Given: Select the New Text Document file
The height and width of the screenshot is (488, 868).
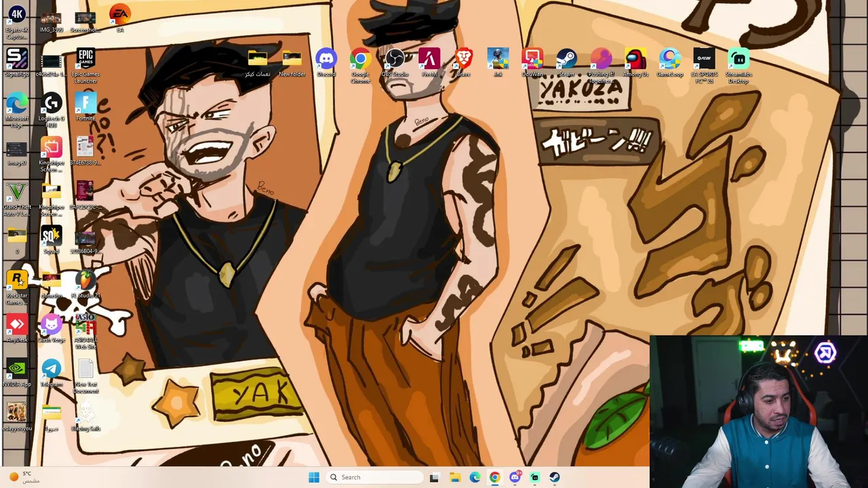Looking at the screenshot, I should (x=85, y=376).
